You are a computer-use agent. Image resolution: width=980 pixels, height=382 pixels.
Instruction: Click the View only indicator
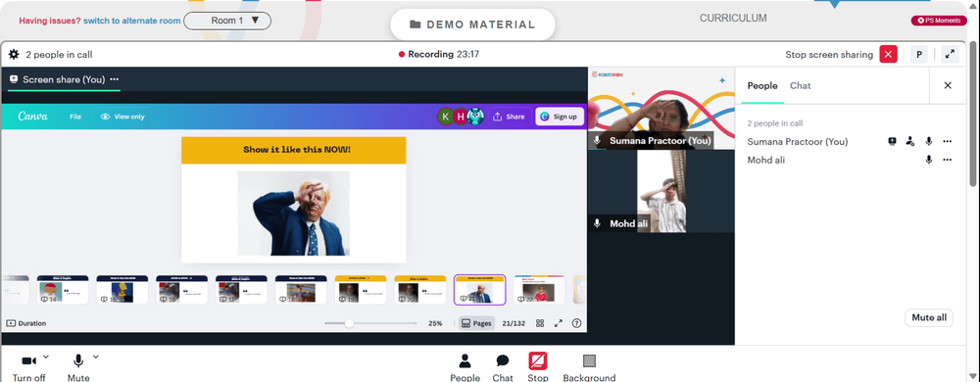(x=122, y=117)
